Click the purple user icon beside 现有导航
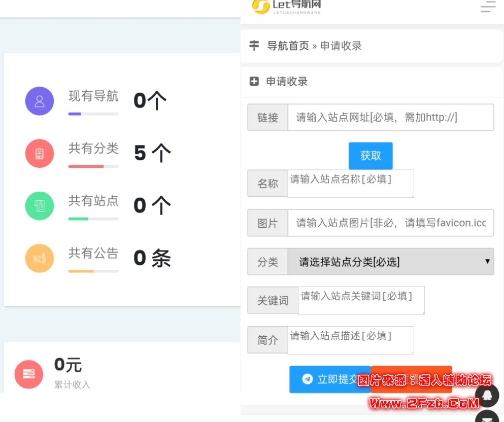 40,101
